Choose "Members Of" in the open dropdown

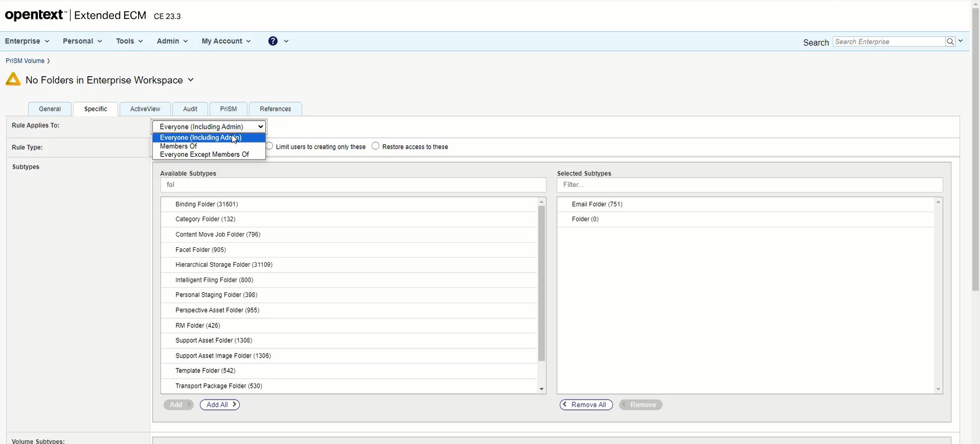(x=178, y=146)
